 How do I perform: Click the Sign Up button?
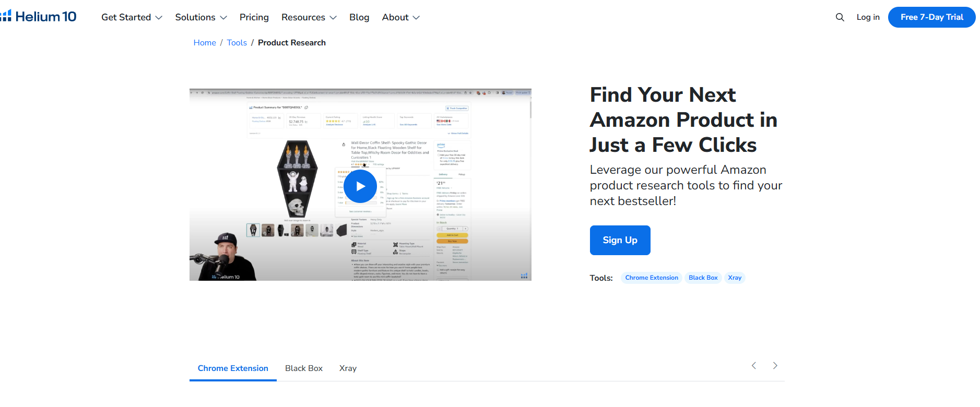click(620, 240)
